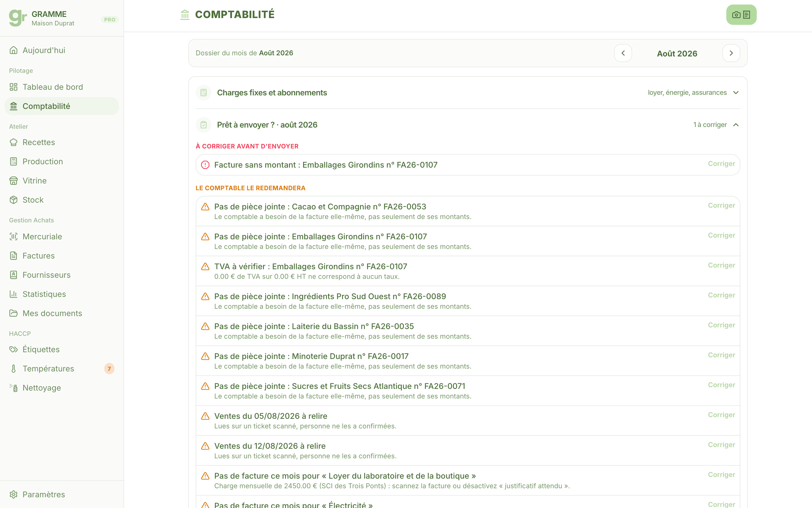Image resolution: width=812 pixels, height=508 pixels.
Task: Click the warning icon on Loyer du laboratoire row
Action: click(x=205, y=476)
